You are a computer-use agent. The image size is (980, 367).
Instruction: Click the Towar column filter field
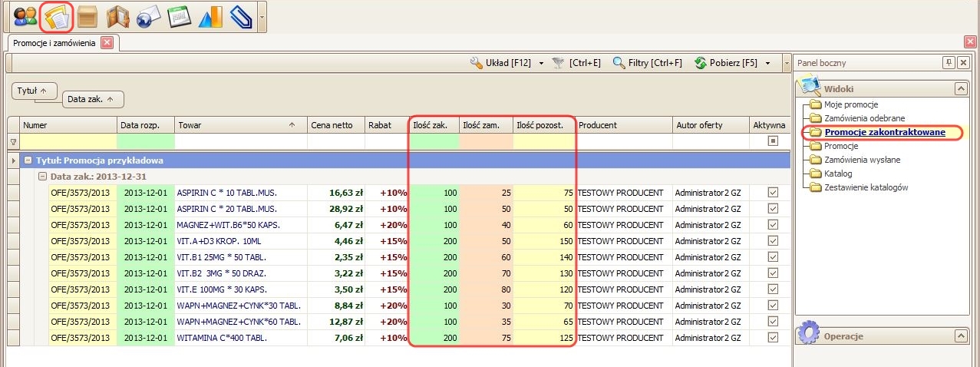click(x=239, y=141)
